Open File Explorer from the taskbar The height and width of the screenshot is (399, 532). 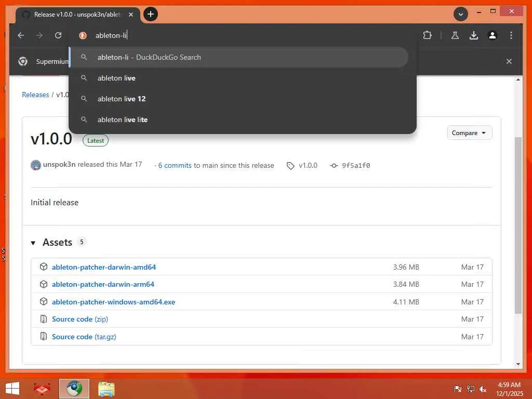(x=106, y=389)
